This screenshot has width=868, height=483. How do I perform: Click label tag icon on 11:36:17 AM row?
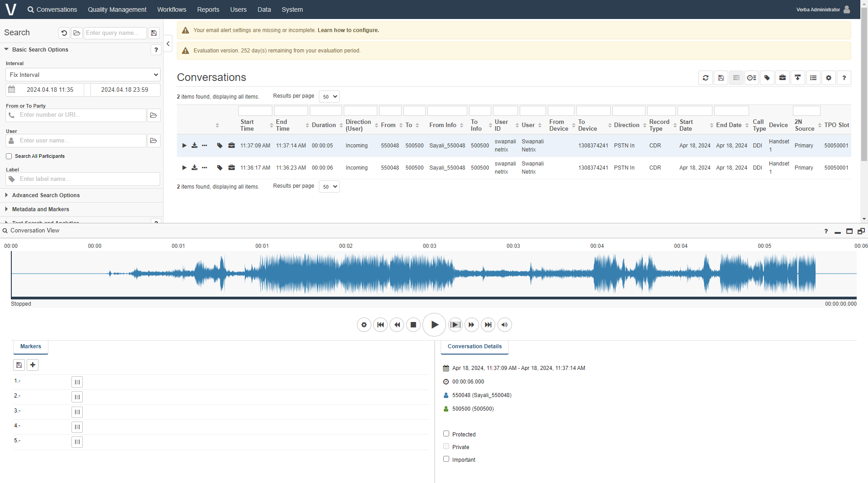(x=220, y=168)
